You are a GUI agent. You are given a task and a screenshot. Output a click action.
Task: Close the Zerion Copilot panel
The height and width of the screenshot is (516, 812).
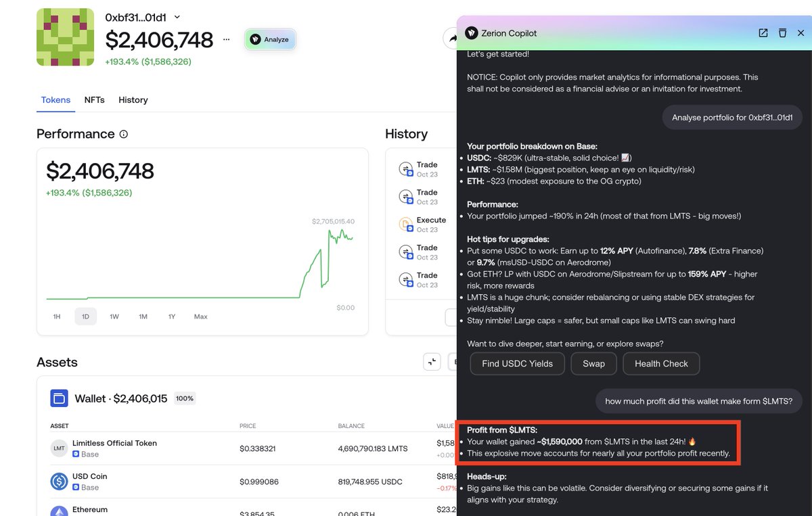(x=800, y=33)
